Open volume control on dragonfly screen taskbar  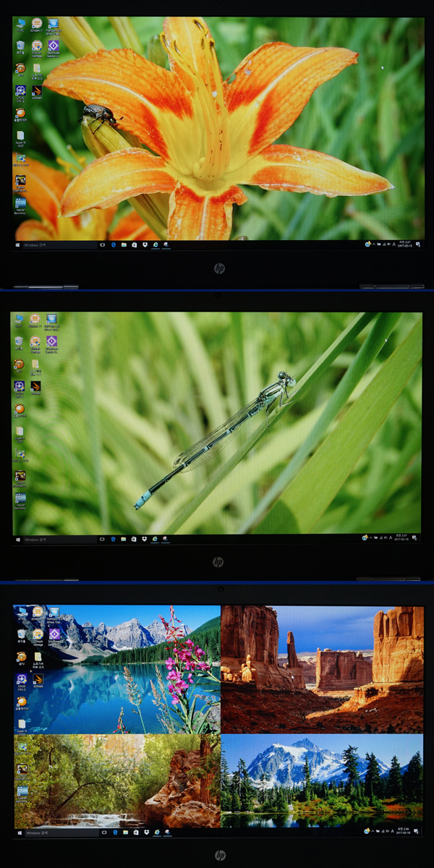click(386, 537)
